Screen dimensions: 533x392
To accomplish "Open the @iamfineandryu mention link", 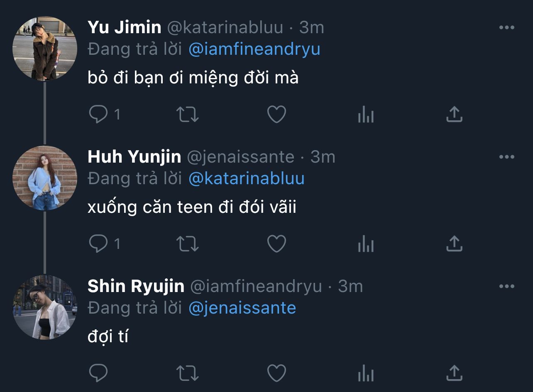I will point(254,49).
